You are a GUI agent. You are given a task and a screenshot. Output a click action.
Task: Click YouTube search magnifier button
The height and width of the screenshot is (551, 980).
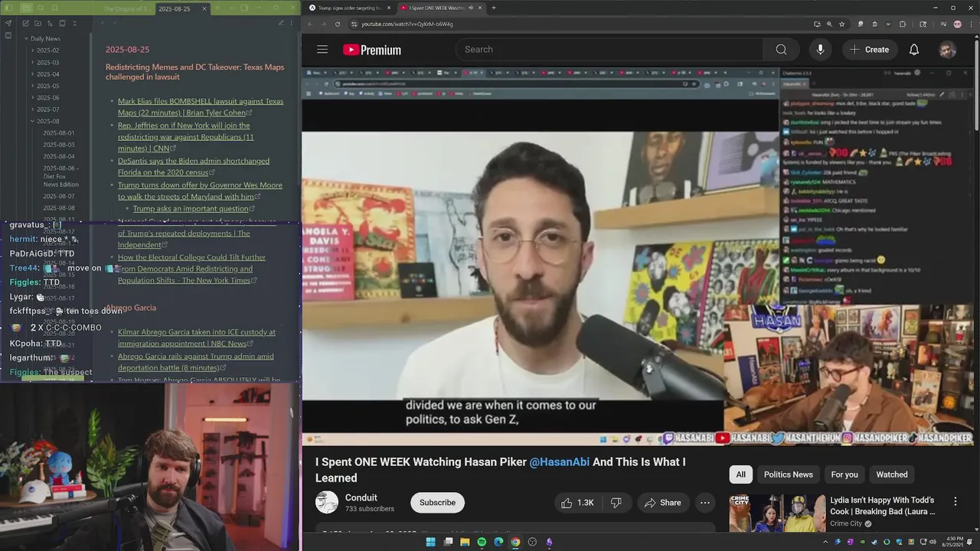point(781,50)
